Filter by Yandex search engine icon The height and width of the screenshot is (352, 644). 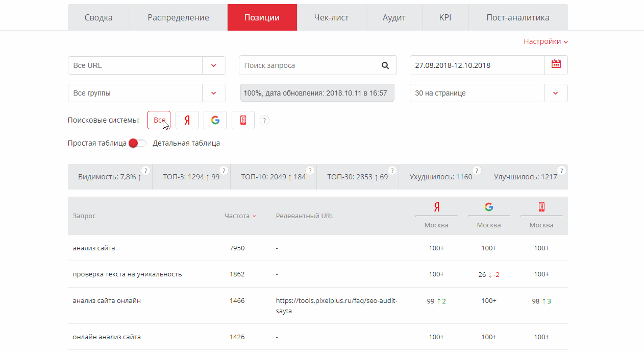[x=187, y=120]
